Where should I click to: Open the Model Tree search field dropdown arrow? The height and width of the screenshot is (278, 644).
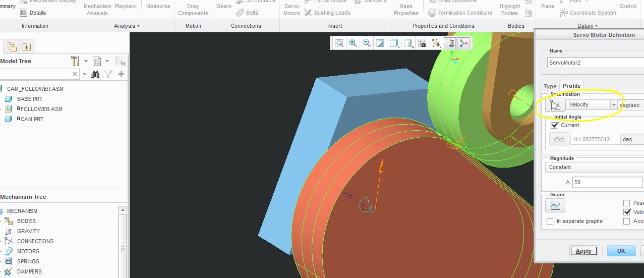point(85,74)
